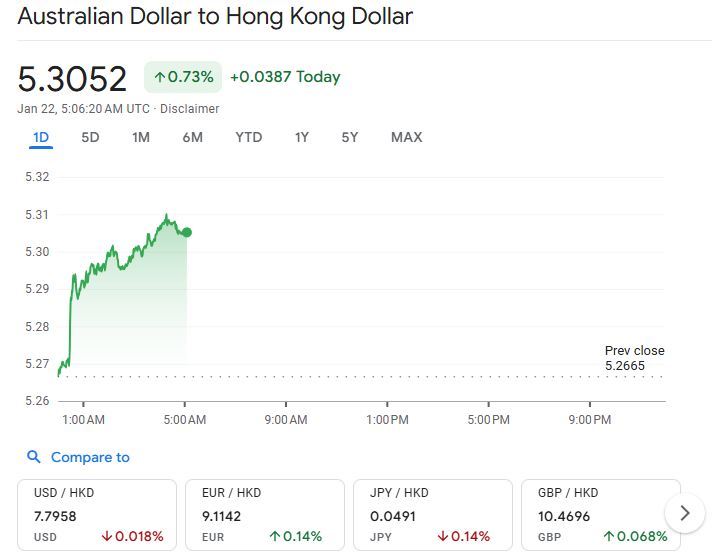Switch to the 1M time range

point(141,137)
